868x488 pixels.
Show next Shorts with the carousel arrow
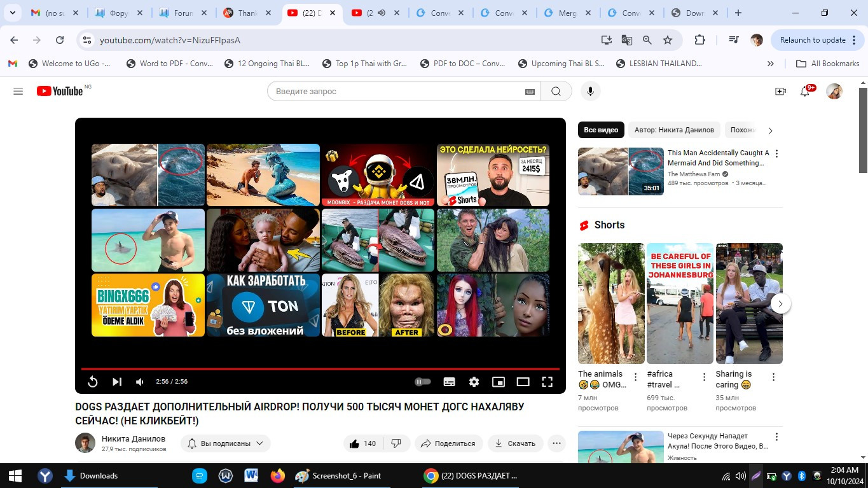(x=781, y=303)
